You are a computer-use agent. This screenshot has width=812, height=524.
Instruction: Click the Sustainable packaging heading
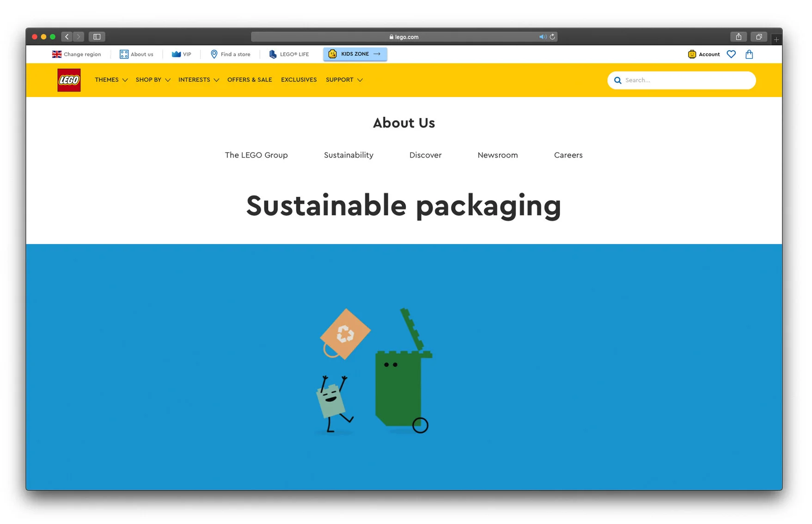tap(404, 206)
